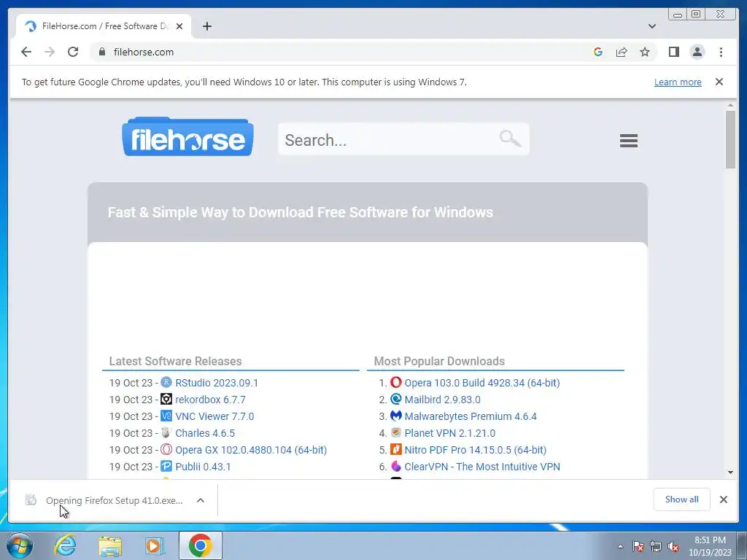Viewport: 747px width, 560px height.
Task: Click the Chrome taskbar button
Action: (x=200, y=545)
